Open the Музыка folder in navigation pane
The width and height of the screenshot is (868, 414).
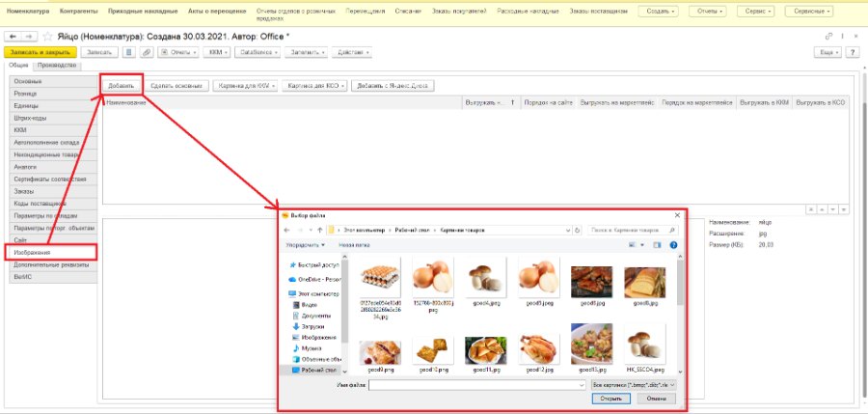307,348
